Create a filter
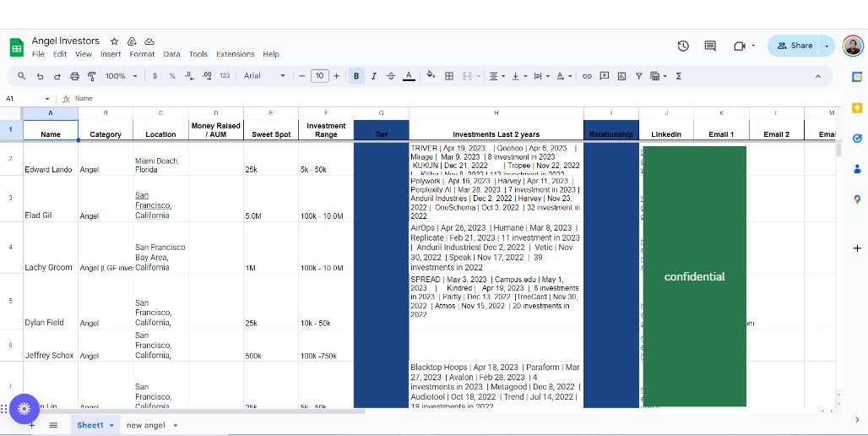The height and width of the screenshot is (436, 868). (639, 76)
